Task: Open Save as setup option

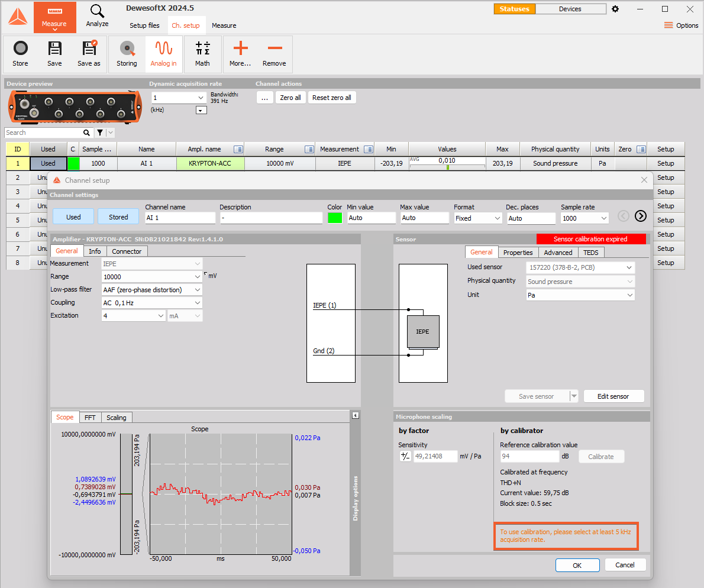Action: [x=89, y=54]
